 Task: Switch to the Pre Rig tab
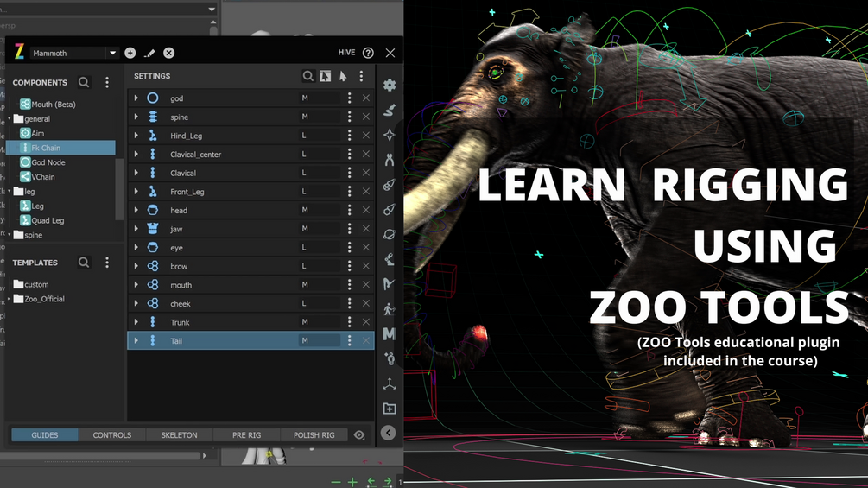click(246, 435)
